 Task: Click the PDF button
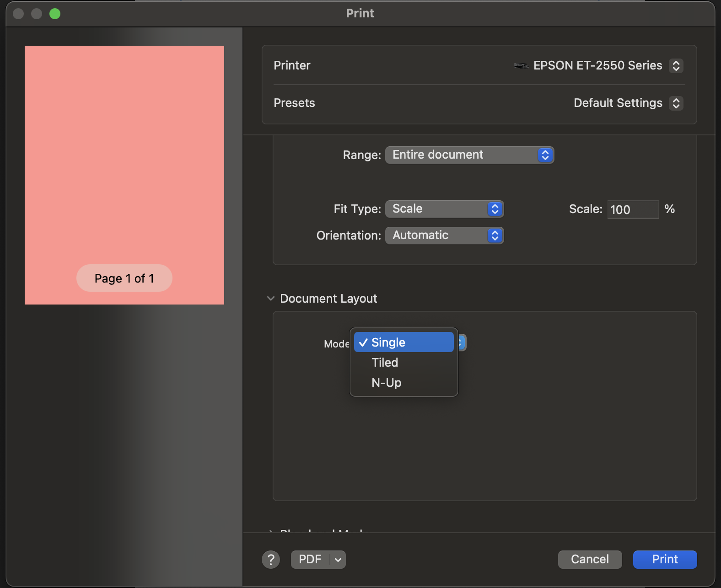(310, 560)
